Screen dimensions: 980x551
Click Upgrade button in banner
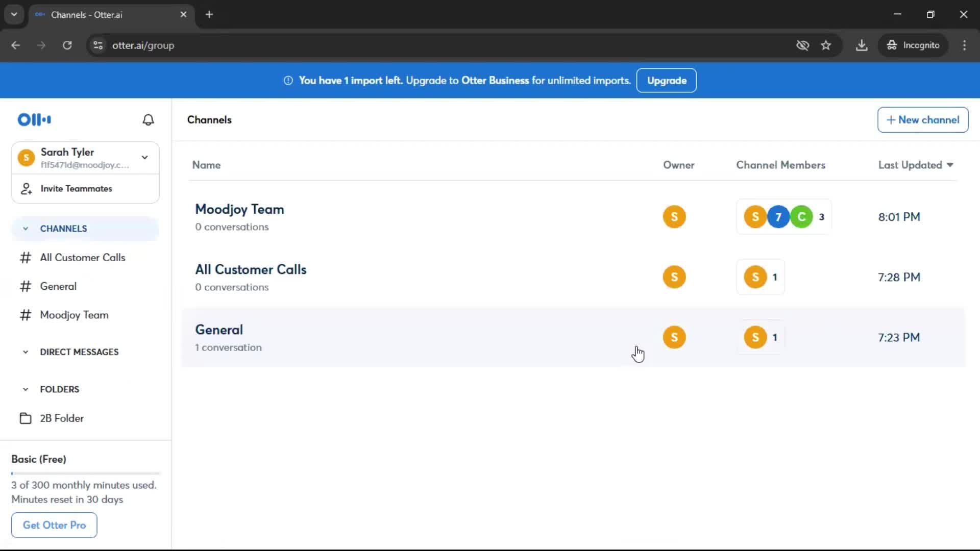(x=666, y=81)
